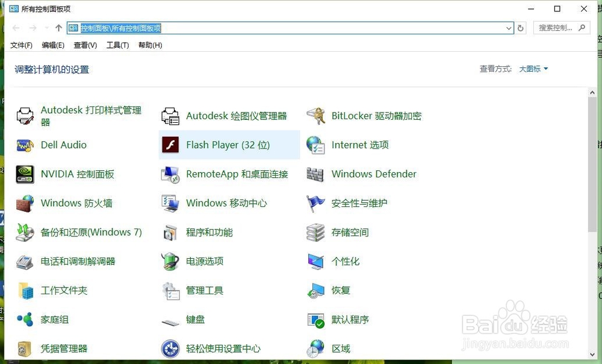This screenshot has height=364, width=602.
Task: Open the 程序和功能 icon
Action: point(170,232)
